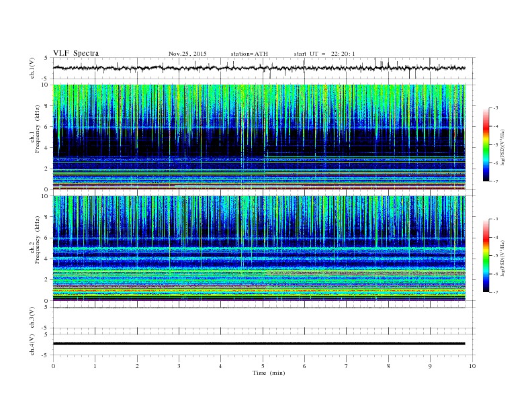Viewport: 532px width, 411px height.
Task: Click upper colorbar "log(PSD)(V²/Hz)" label
Action: tap(503, 147)
